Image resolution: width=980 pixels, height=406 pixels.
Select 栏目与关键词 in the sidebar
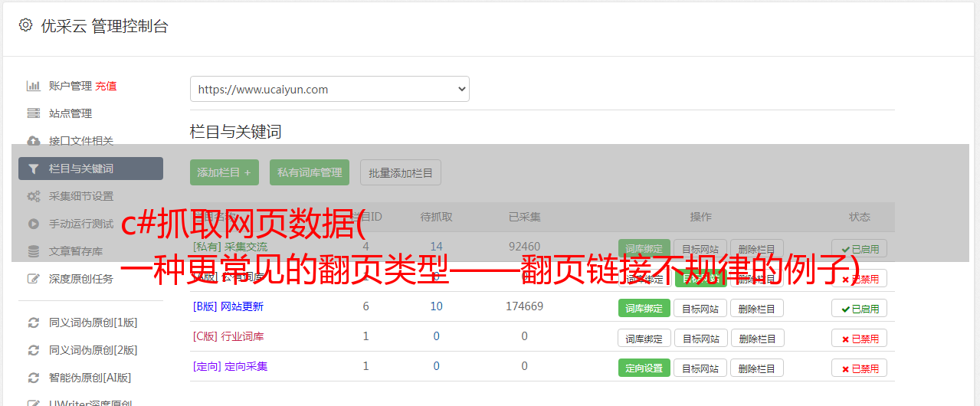tap(90, 169)
